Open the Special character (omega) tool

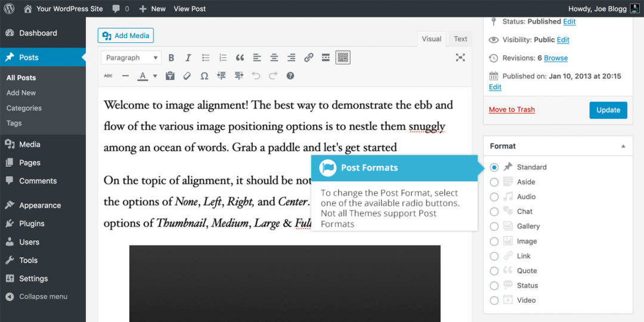(x=204, y=76)
